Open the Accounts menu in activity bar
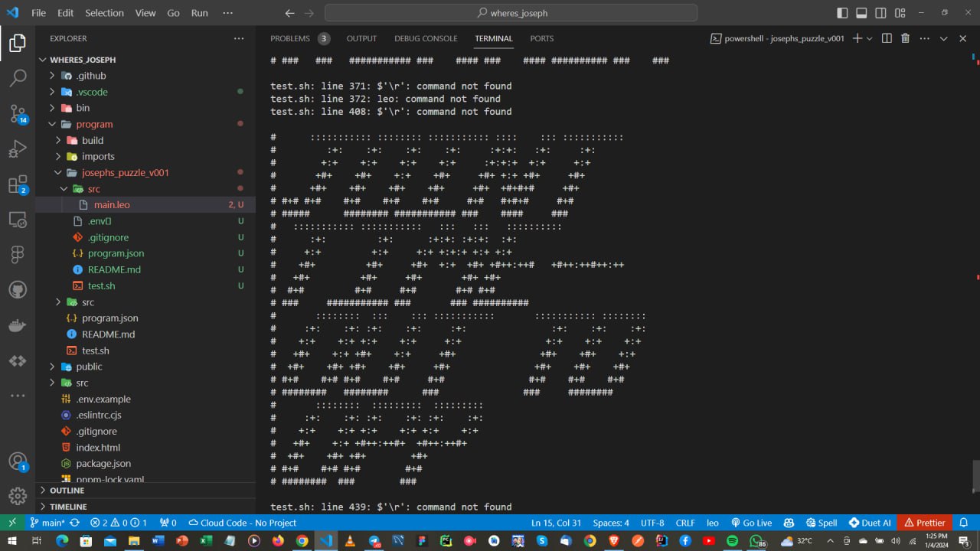The height and width of the screenshot is (551, 980). pyautogui.click(x=17, y=462)
